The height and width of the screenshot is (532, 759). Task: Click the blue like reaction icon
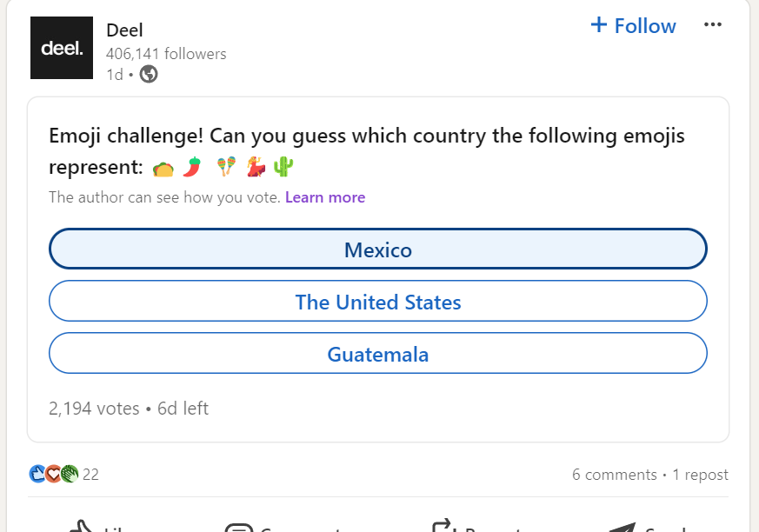tap(37, 474)
